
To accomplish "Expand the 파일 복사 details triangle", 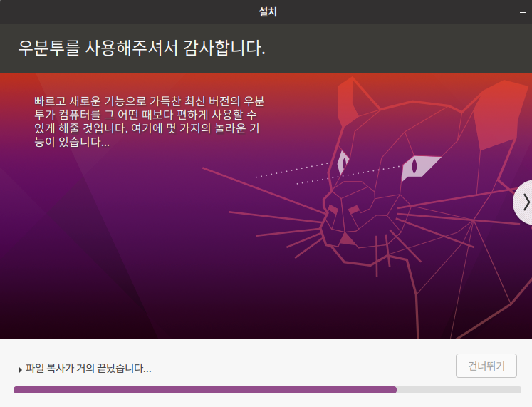I will (20, 370).
